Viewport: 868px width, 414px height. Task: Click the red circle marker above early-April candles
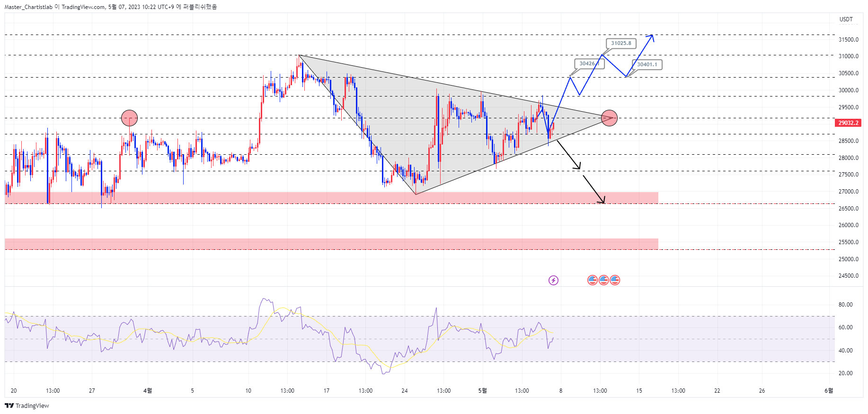tap(129, 118)
